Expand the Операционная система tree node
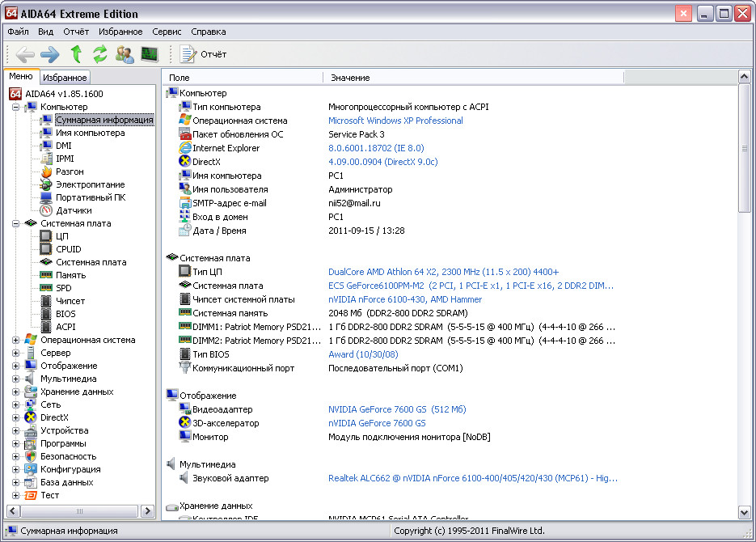 tap(15, 340)
